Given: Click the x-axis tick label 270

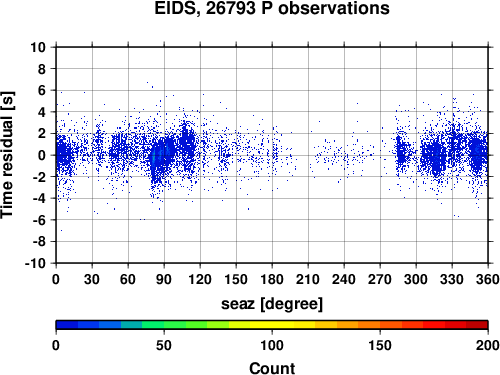Looking at the screenshot, I should tap(380, 279).
